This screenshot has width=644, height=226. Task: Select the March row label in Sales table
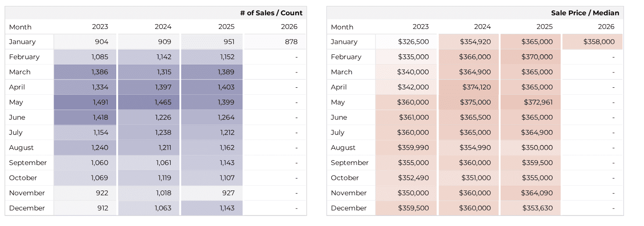pos(20,72)
